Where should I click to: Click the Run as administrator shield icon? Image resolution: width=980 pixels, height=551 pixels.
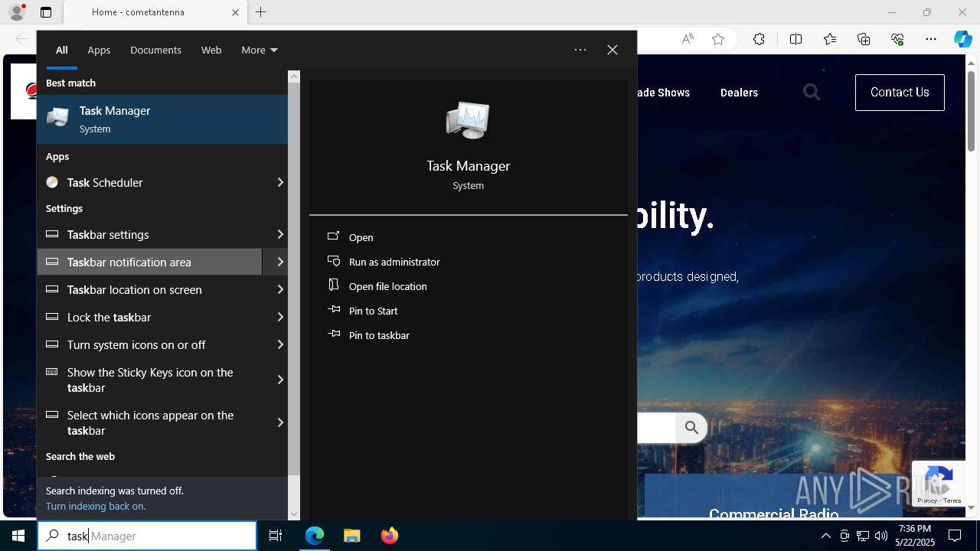333,261
